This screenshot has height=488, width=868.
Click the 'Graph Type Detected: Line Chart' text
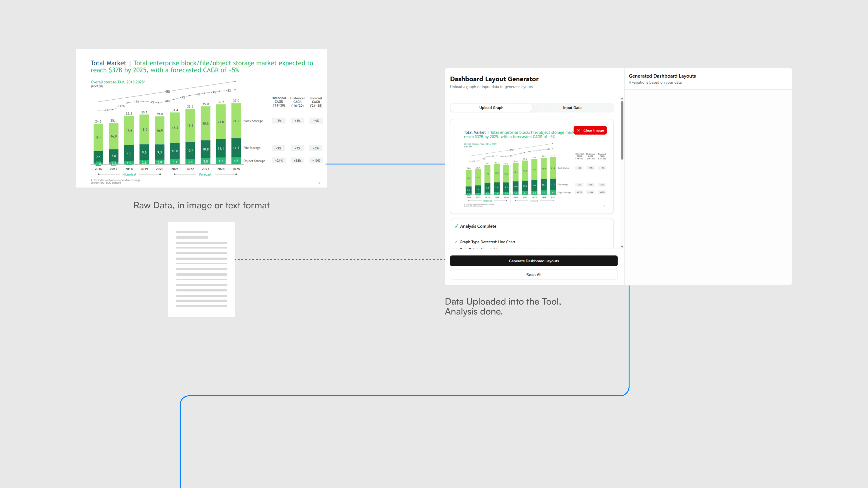point(487,242)
